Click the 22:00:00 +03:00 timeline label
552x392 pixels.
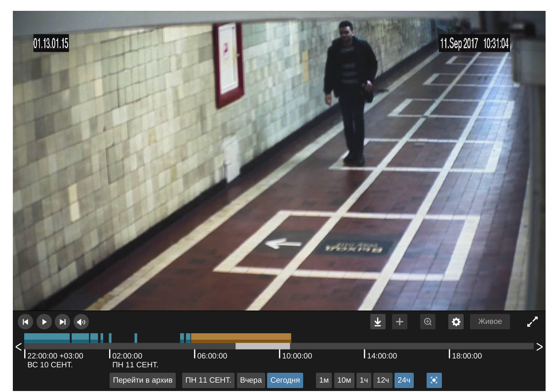pyautogui.click(x=55, y=356)
